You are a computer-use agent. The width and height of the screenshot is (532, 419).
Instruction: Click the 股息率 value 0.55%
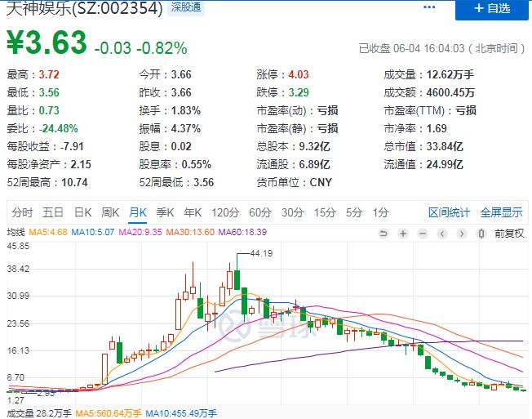pos(197,164)
